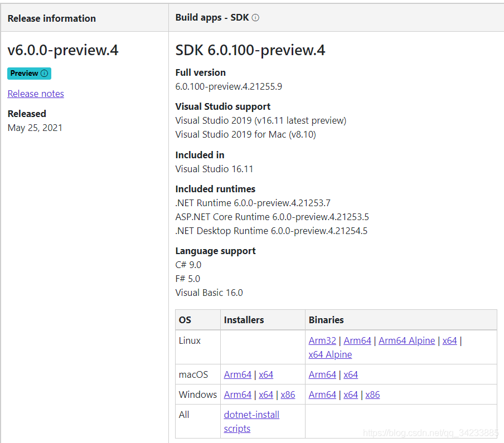Download Linux x64 Alpine binaries
504x443 pixels.
(x=330, y=354)
